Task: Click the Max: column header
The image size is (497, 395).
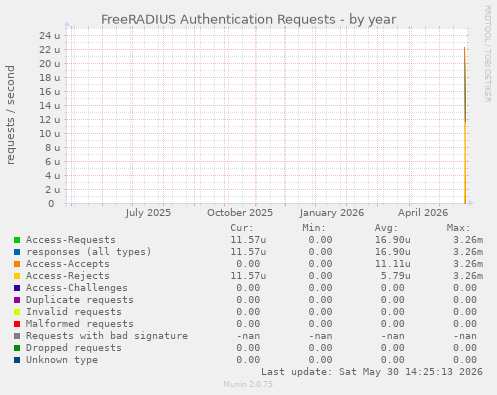Action: click(458, 228)
